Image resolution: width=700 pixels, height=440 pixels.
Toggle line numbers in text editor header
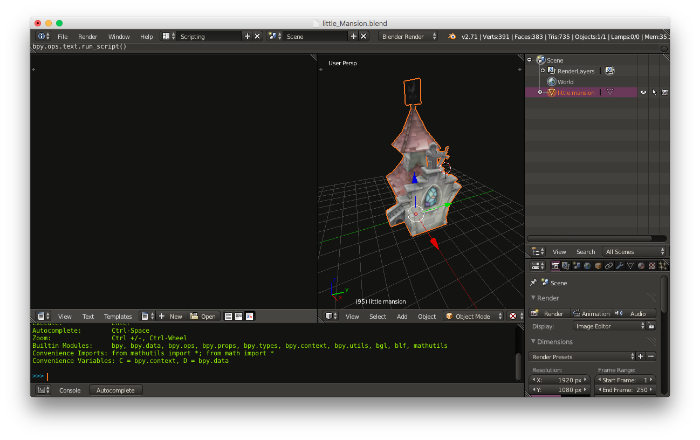[228, 316]
